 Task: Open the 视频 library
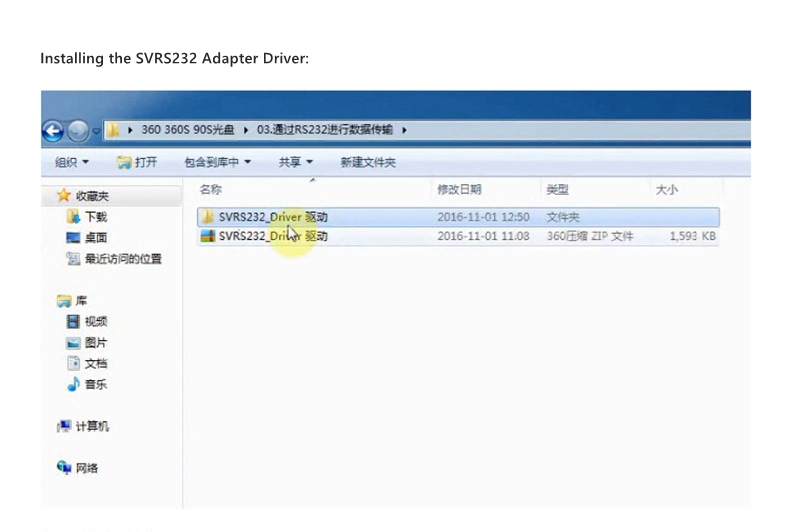(x=96, y=321)
